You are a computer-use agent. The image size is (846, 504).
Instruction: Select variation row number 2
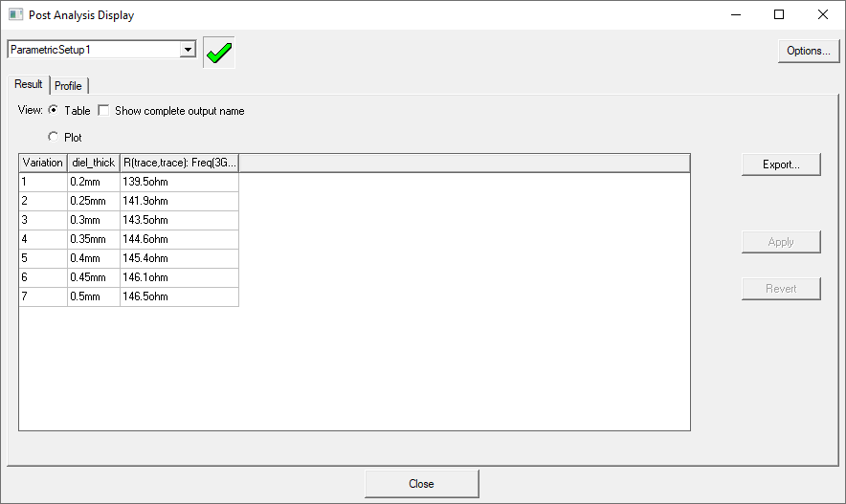[43, 201]
